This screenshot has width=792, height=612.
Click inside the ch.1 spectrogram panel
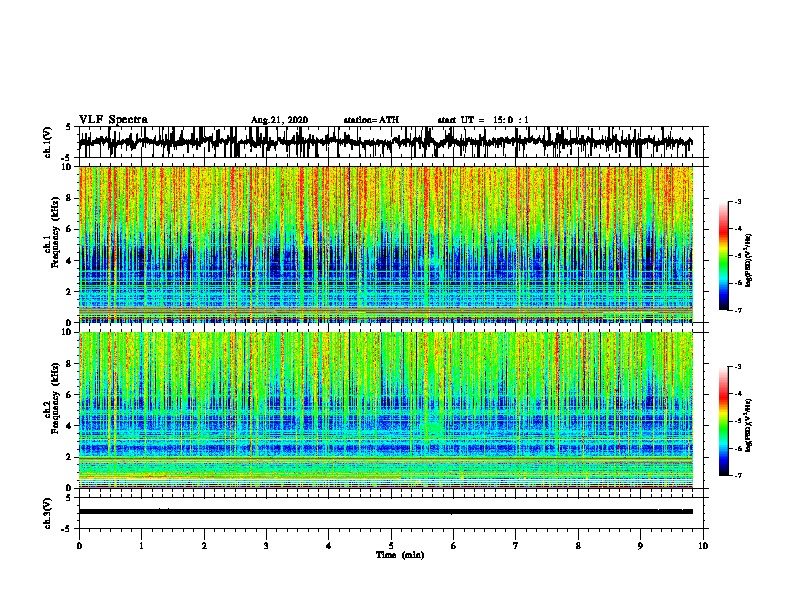click(x=386, y=244)
